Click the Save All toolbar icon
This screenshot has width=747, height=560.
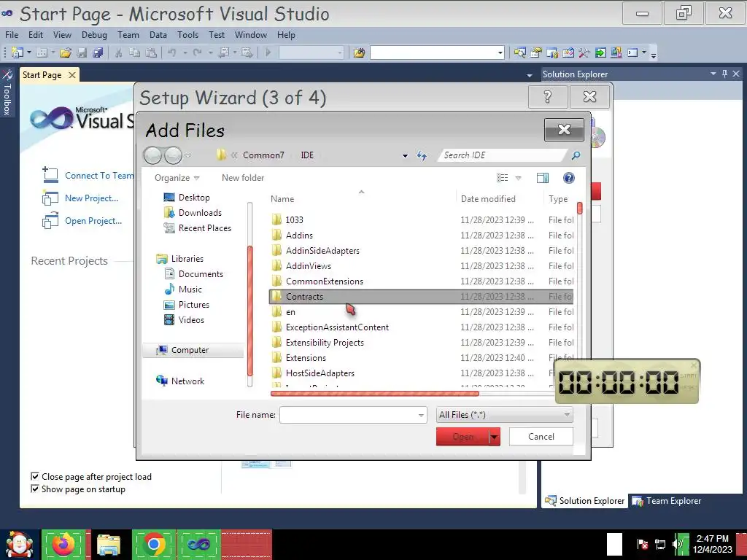pyautogui.click(x=98, y=52)
